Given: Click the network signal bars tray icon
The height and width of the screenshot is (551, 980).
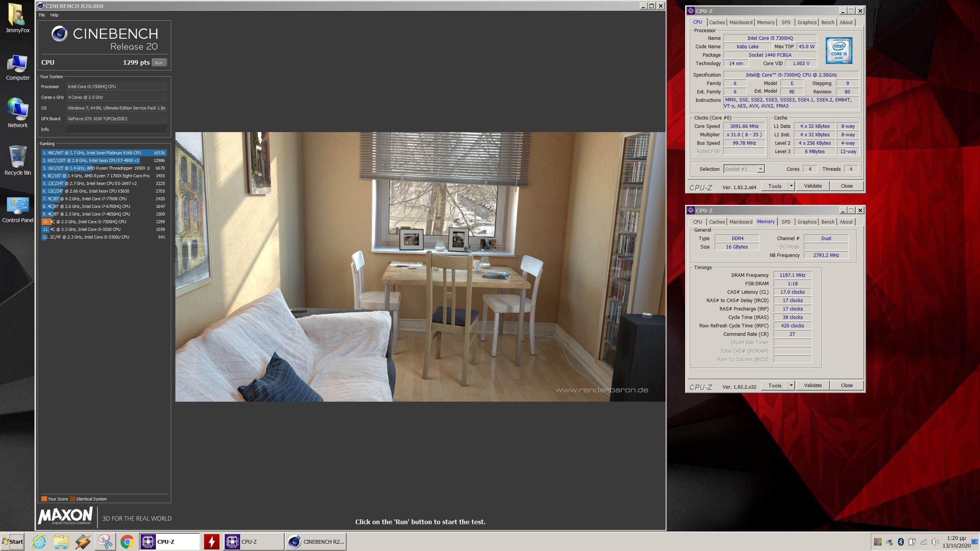Looking at the screenshot, I should pos(924,542).
